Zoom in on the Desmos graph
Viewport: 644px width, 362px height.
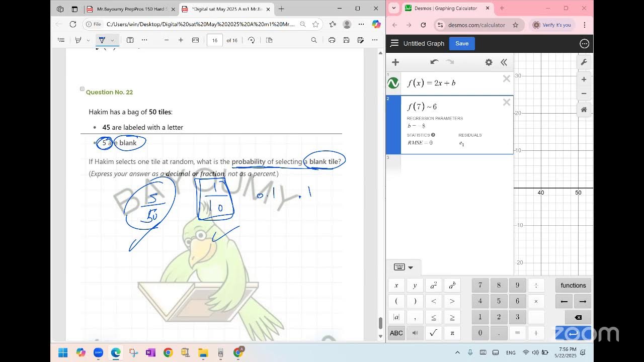pos(584,79)
